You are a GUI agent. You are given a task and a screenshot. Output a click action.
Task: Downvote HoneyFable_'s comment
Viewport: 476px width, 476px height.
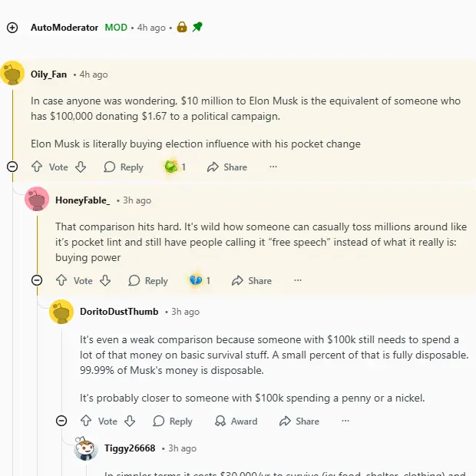pos(105,280)
